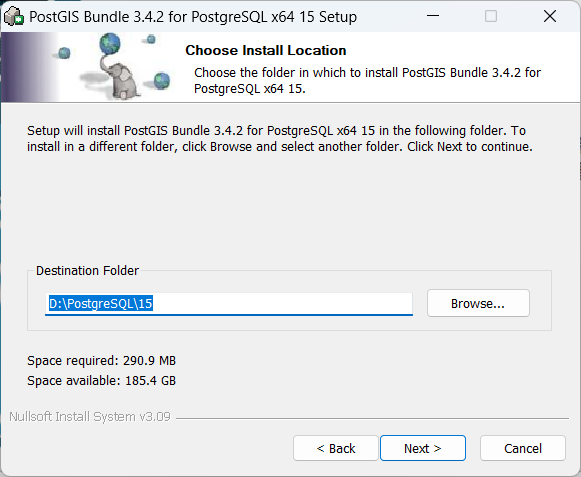This screenshot has width=581, height=477.
Task: Continue with the Next > button
Action: (x=423, y=448)
